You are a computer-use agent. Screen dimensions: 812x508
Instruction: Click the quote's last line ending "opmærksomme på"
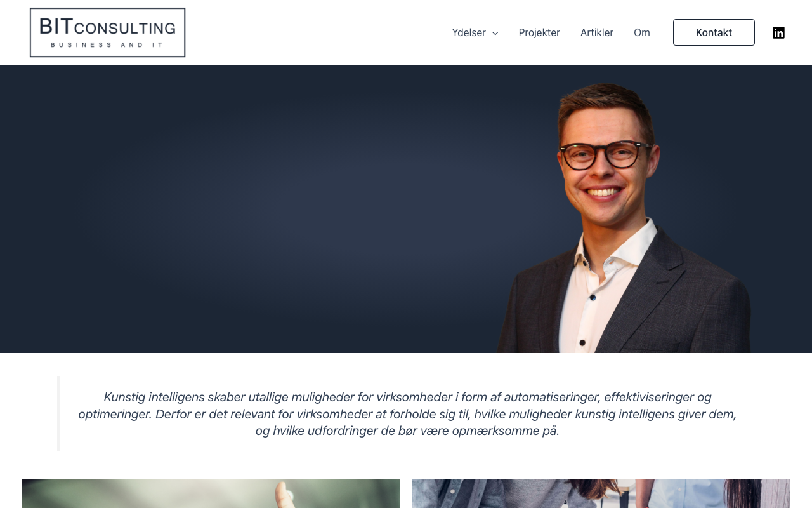407,431
